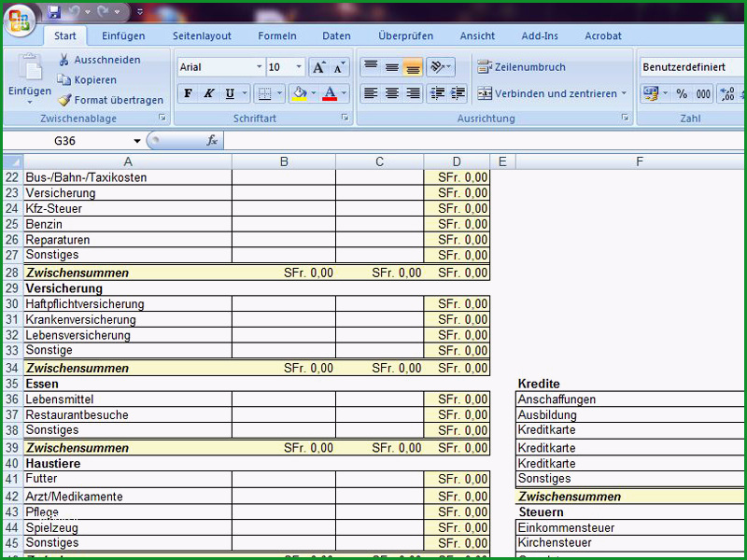Apply thousands separator 000 style
Viewport: 747px width, 560px height.
[x=703, y=93]
